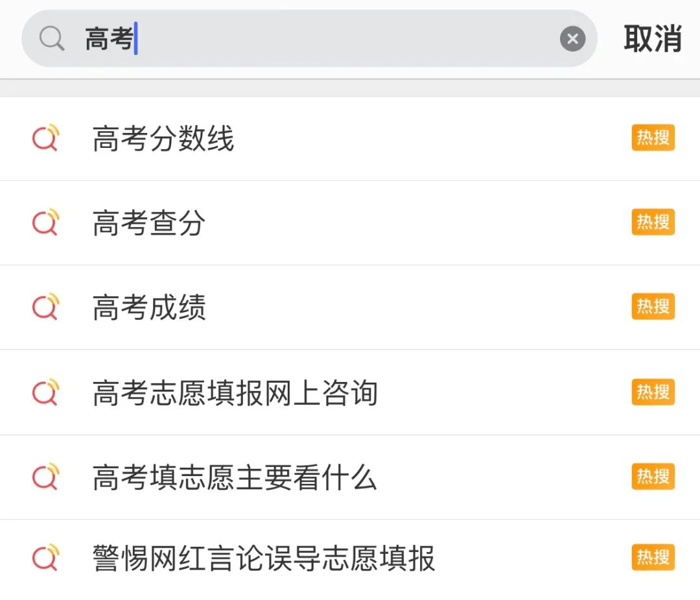Image resolution: width=700 pixels, height=600 pixels.
Task: Tap the 热搜 badge next to 高考成绩
Action: click(x=653, y=307)
